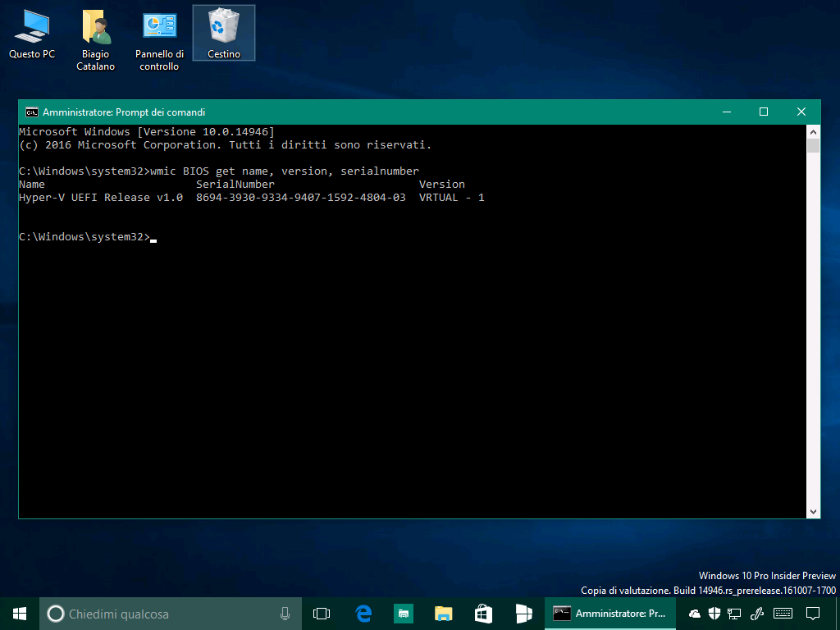
Task: Click the 'SerialNumber' column header text
Action: [x=235, y=185]
